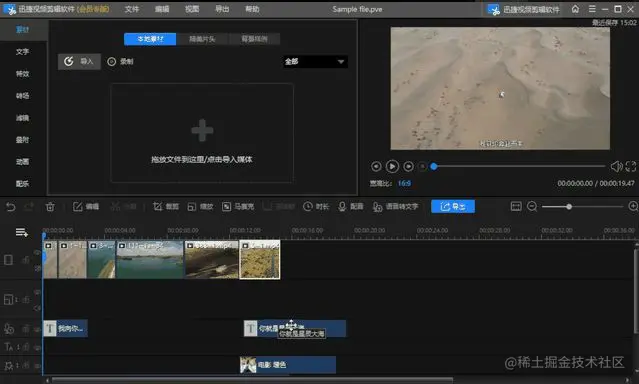639x384 pixels.
Task: Adjust the timeline zoom slider handle
Action: tap(569, 207)
